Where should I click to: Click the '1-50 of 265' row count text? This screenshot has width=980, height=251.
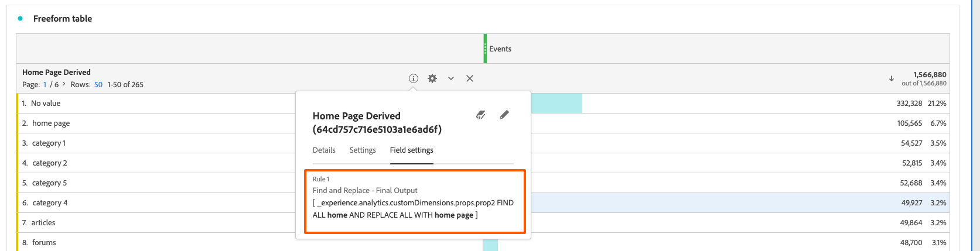tap(125, 85)
